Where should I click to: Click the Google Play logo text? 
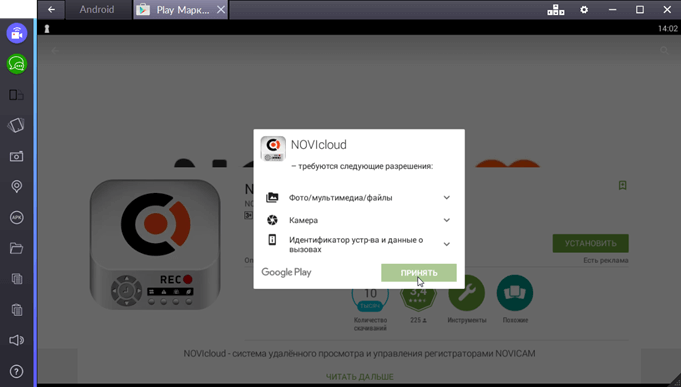[286, 272]
